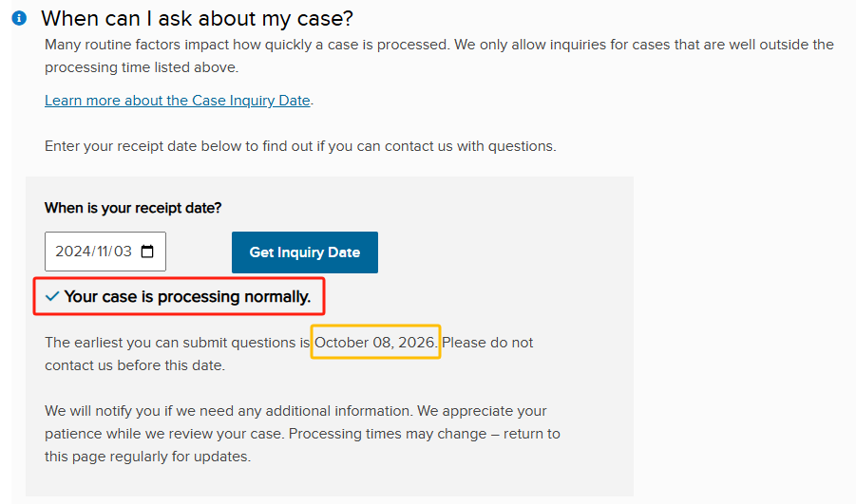Screen dimensions: 856x504
Task: Select the month 11 in date field
Action: pos(102,251)
